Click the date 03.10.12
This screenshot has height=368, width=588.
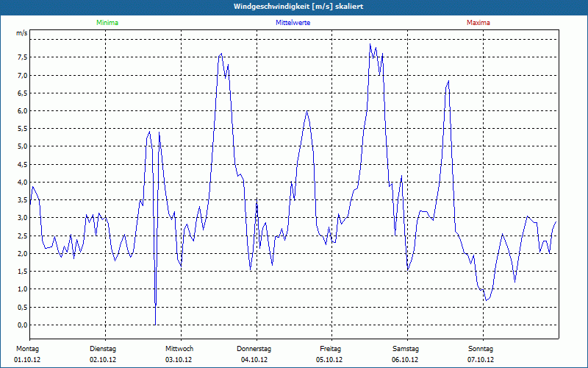pos(179,359)
